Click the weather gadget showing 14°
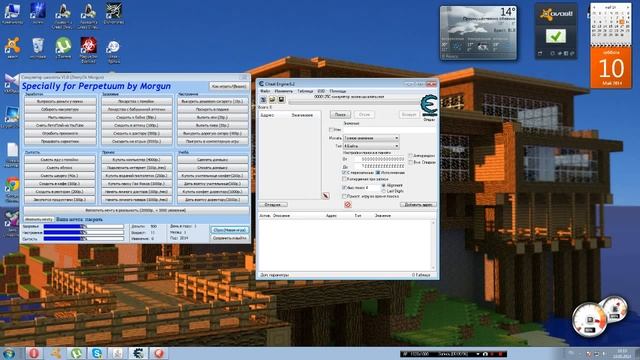Screen dimensions: 640x360 tap(478, 33)
